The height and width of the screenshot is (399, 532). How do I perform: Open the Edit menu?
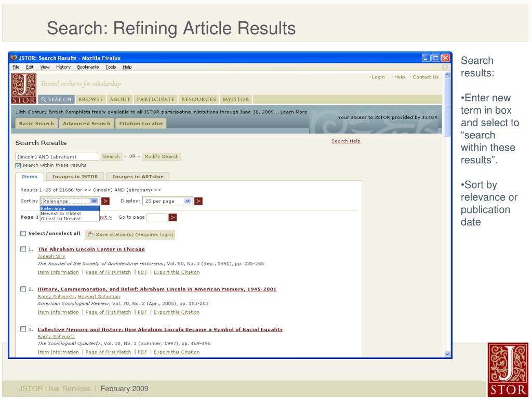pos(30,67)
